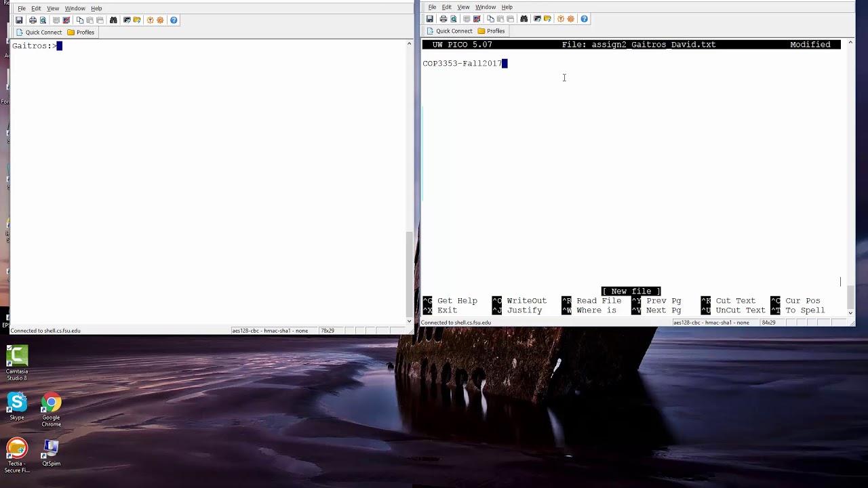Click the Cut Text command label

[x=735, y=301]
